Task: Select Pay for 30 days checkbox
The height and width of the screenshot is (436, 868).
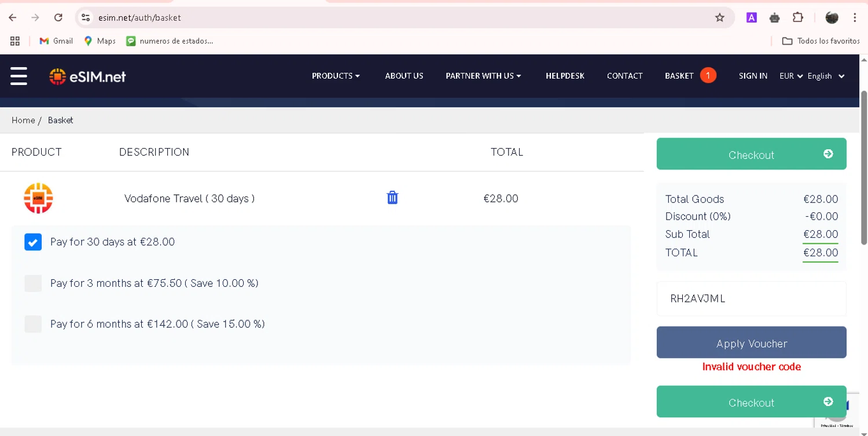Action: [33, 242]
